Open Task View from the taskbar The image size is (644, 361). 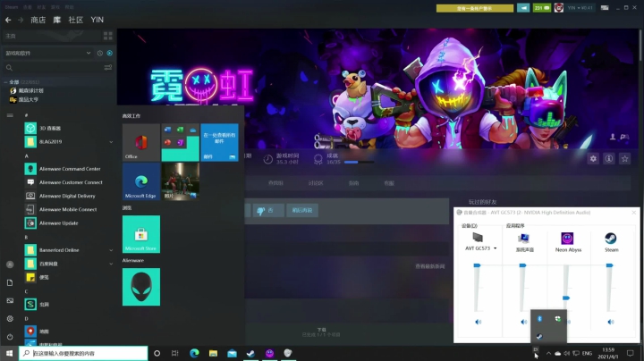(175, 353)
